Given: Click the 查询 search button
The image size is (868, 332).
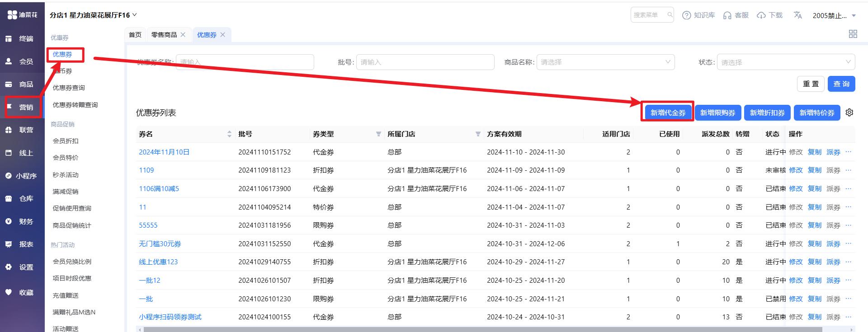Looking at the screenshot, I should 841,84.
